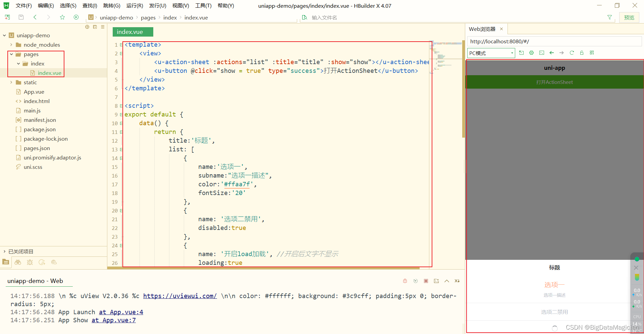This screenshot has width=644, height=334.
Task: Click the clear console X-arrow icon
Action: click(x=457, y=281)
